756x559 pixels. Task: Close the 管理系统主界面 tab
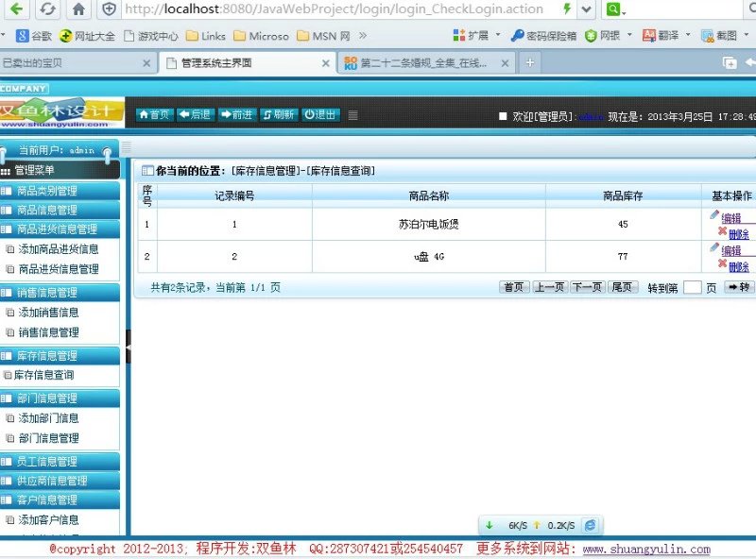click(x=326, y=63)
